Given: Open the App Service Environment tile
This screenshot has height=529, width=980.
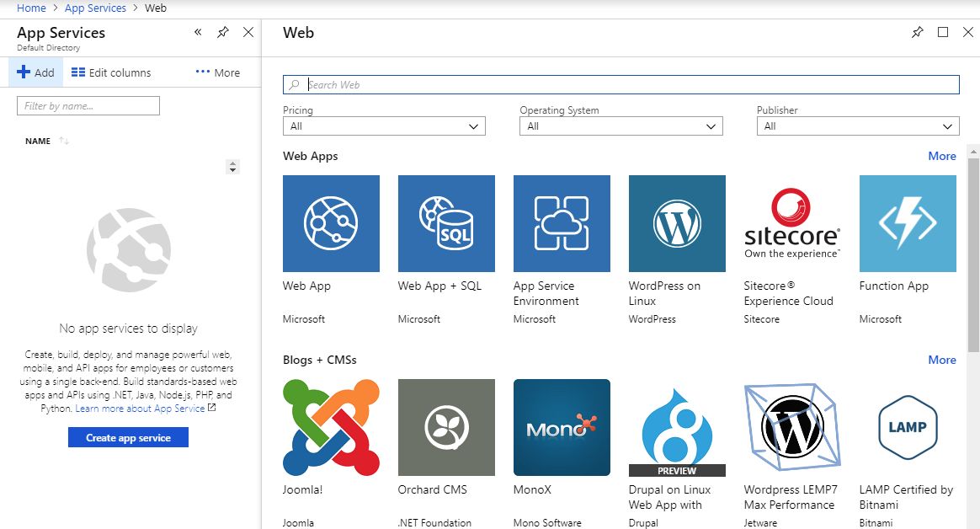Looking at the screenshot, I should pyautogui.click(x=562, y=223).
